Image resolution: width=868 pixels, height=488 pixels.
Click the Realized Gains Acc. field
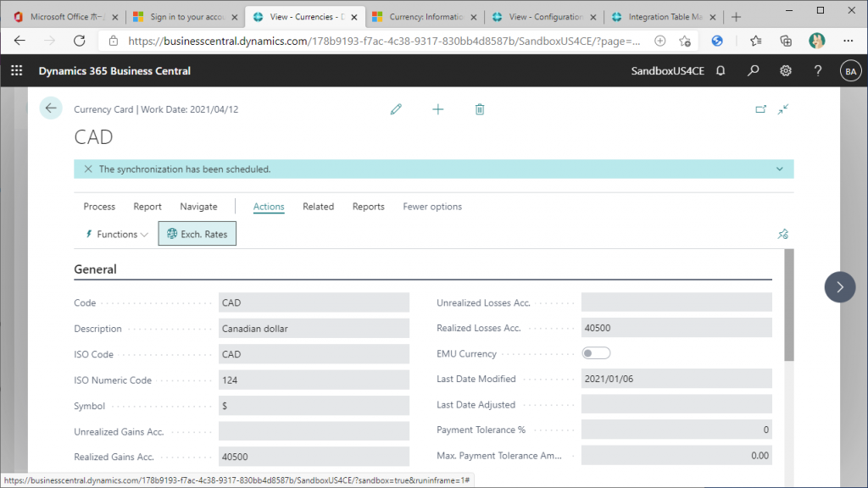[314, 457]
